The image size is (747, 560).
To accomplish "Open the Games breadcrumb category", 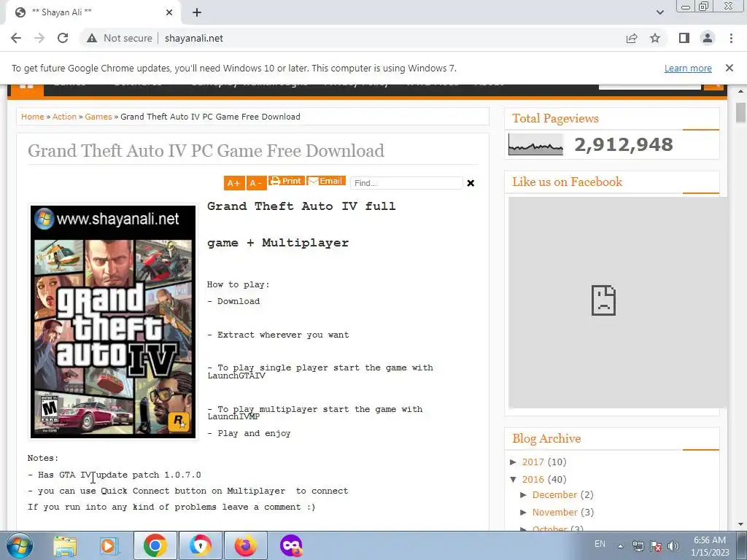I will click(x=98, y=117).
